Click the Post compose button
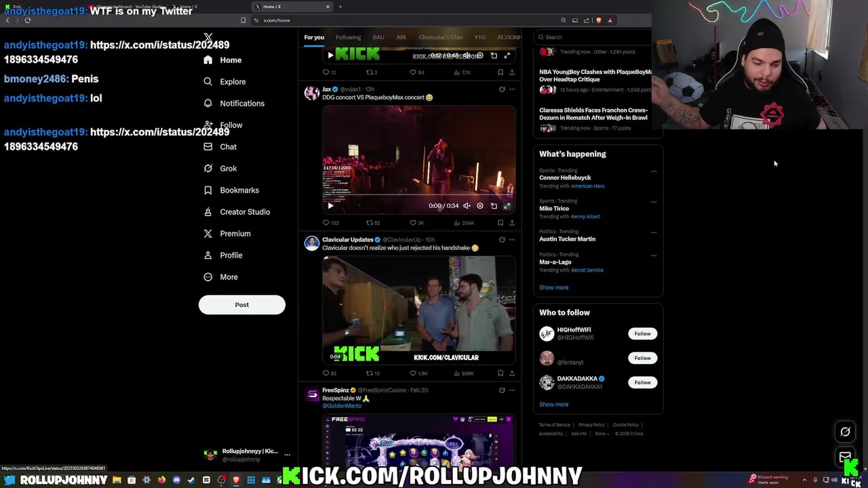The image size is (868, 488). point(242,305)
